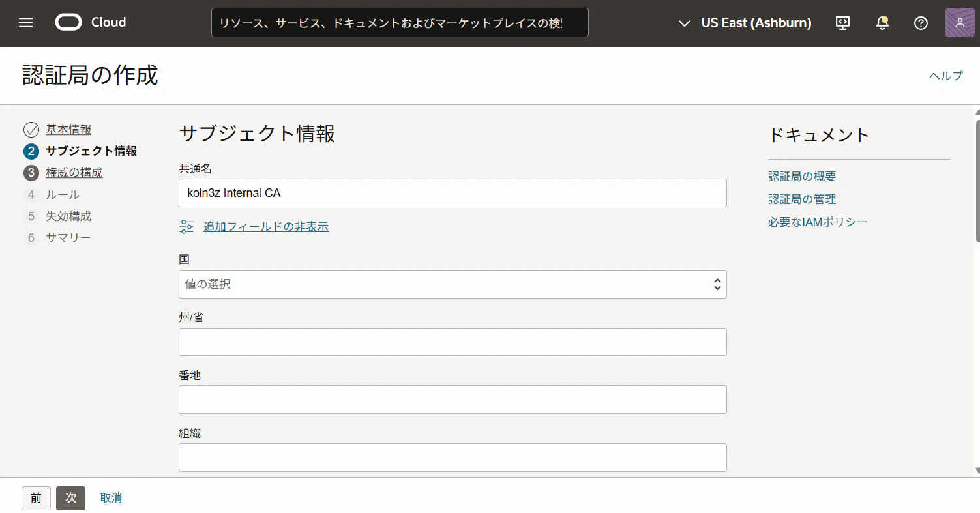Image resolution: width=980 pixels, height=513 pixels.
Task: Expand the US East (Ashburn) region selector
Action: [x=745, y=23]
